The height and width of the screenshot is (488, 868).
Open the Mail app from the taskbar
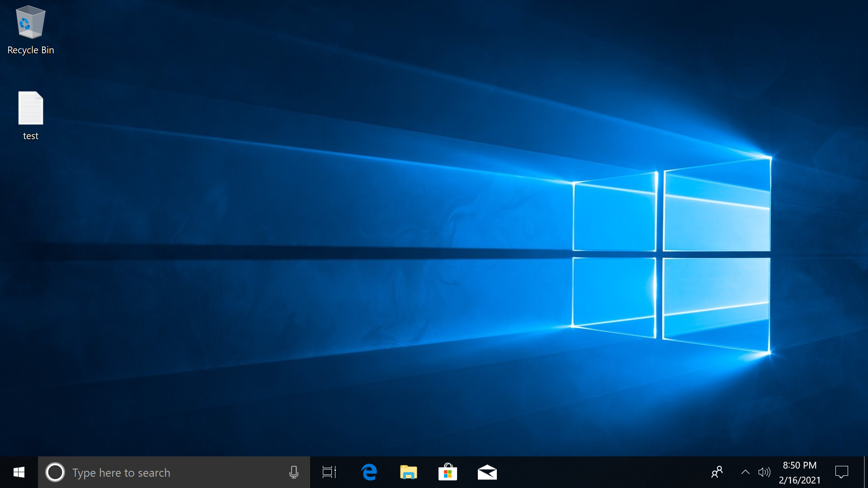click(487, 472)
